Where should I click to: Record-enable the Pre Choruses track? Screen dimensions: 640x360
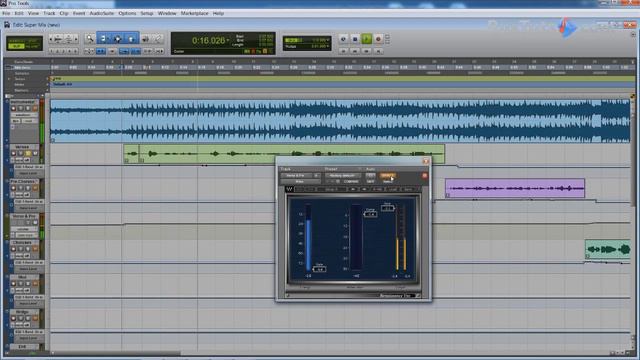point(13,188)
